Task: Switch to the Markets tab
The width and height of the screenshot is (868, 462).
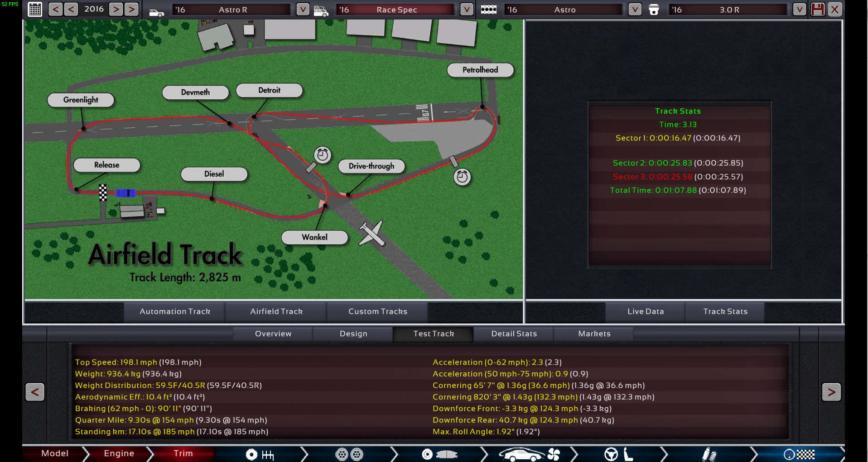Action: (x=594, y=334)
